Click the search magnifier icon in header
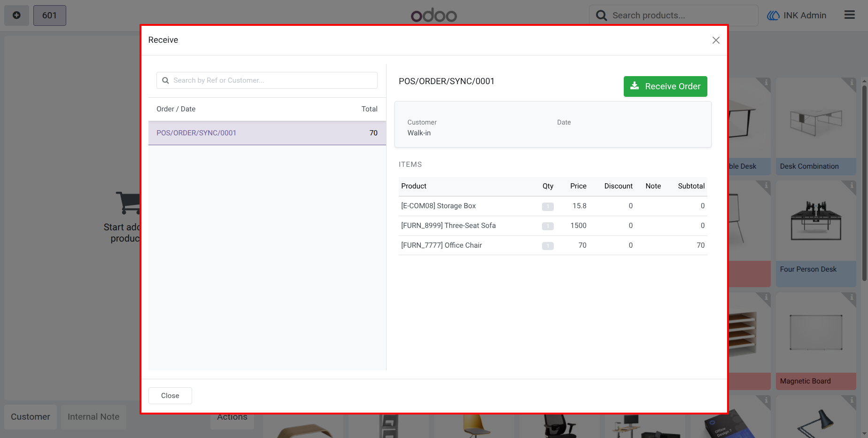The height and width of the screenshot is (438, 868). pyautogui.click(x=601, y=16)
